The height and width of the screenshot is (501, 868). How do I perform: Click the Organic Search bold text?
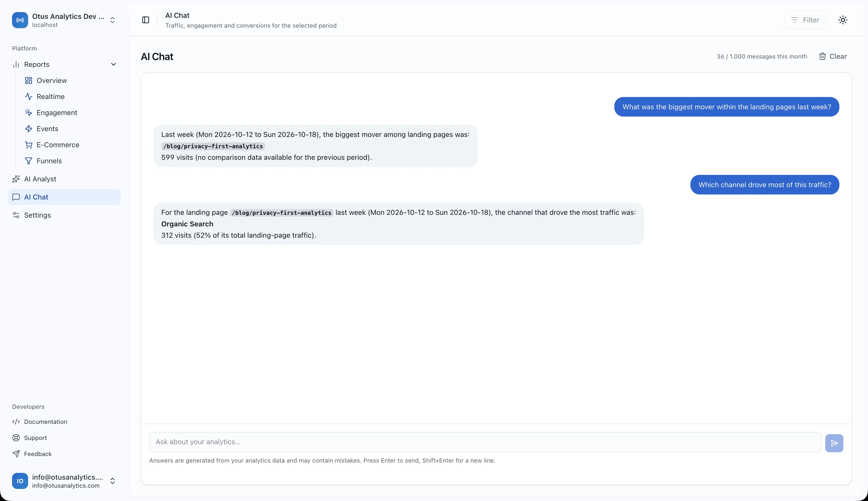click(187, 224)
